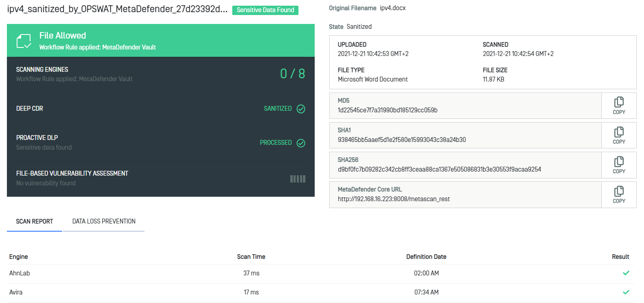Viewport: 644px width, 303px height.
Task: Click the No vulnerability found subtitle
Action: tap(46, 183)
